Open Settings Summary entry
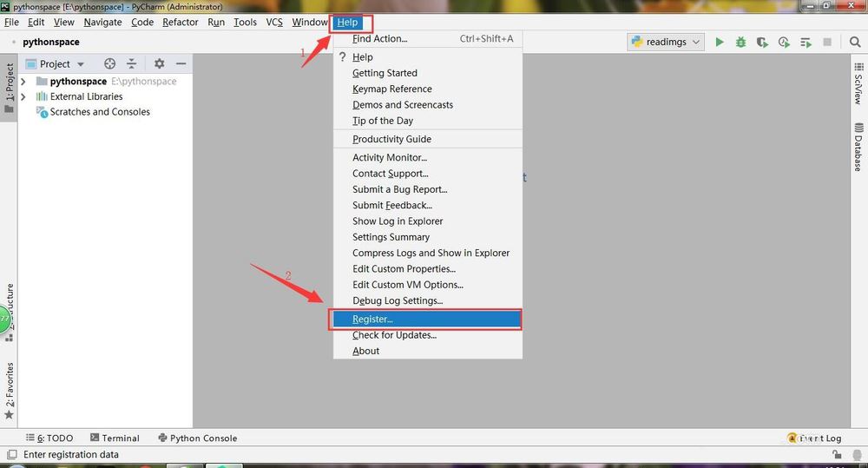 coord(428,237)
